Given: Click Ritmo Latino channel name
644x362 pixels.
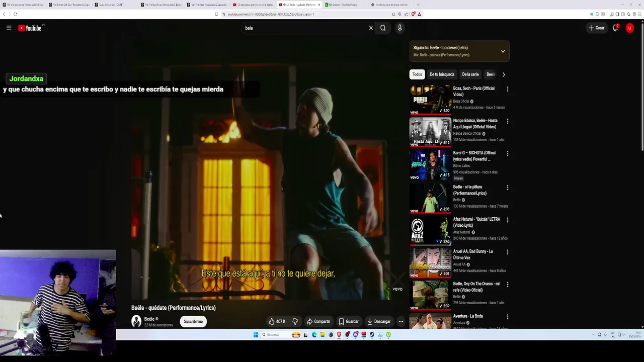Looking at the screenshot, I should (461, 166).
